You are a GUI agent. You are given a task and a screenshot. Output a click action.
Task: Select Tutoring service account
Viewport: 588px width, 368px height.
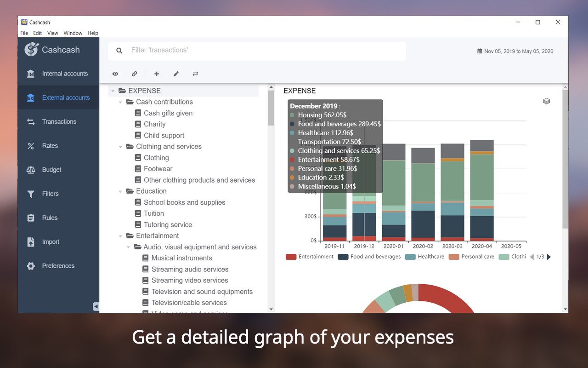coord(168,225)
